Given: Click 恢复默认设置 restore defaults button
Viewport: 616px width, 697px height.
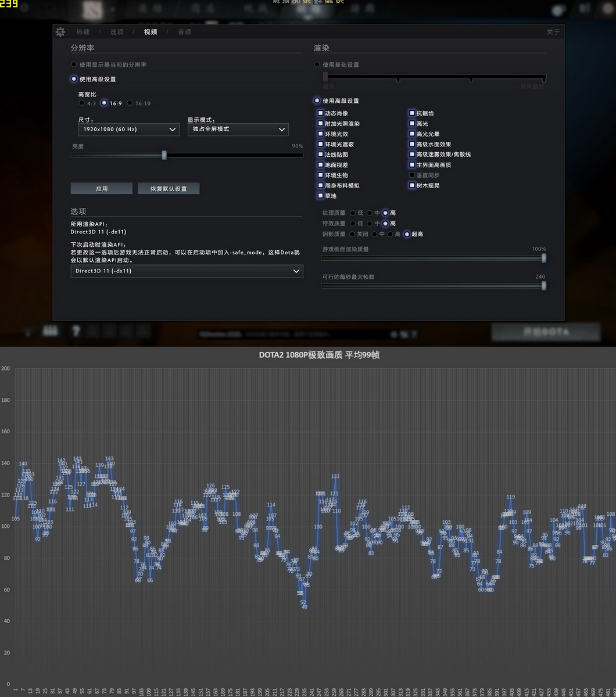Looking at the screenshot, I should 169,189.
